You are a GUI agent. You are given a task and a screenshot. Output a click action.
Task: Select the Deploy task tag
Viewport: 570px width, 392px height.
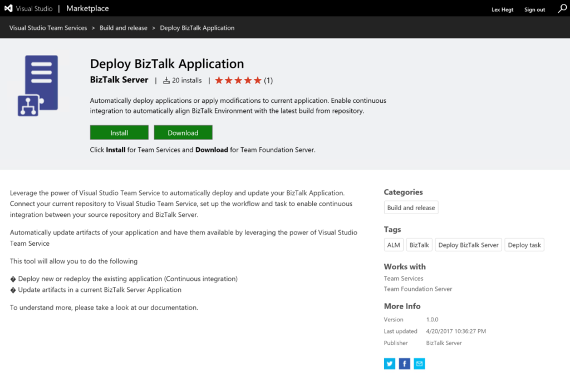(524, 245)
